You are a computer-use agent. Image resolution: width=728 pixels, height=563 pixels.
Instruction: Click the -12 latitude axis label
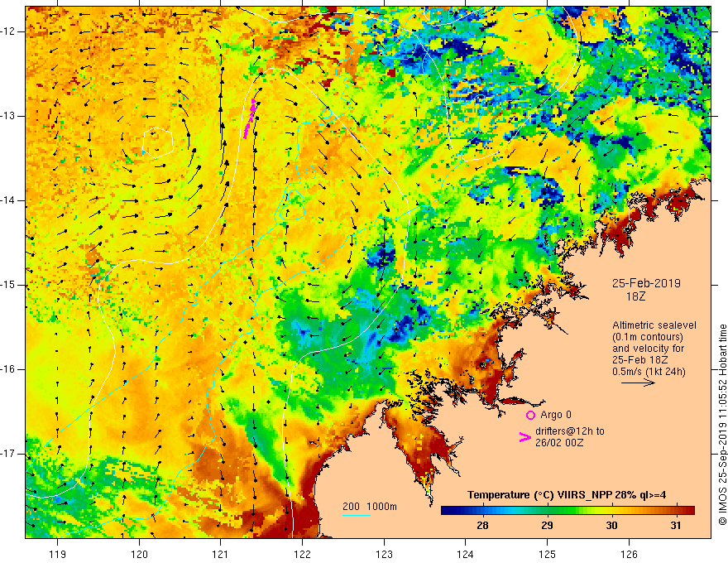point(9,31)
